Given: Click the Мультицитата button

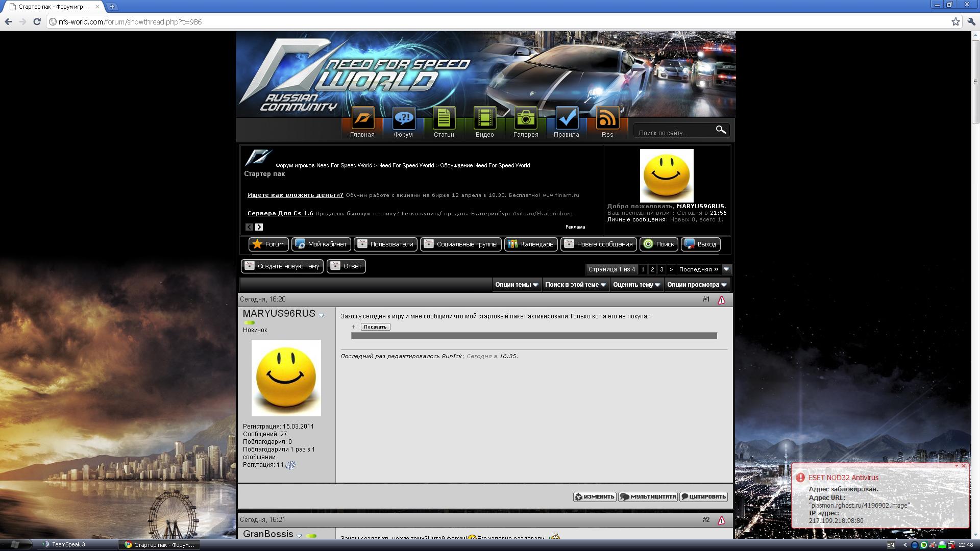Looking at the screenshot, I should (648, 497).
